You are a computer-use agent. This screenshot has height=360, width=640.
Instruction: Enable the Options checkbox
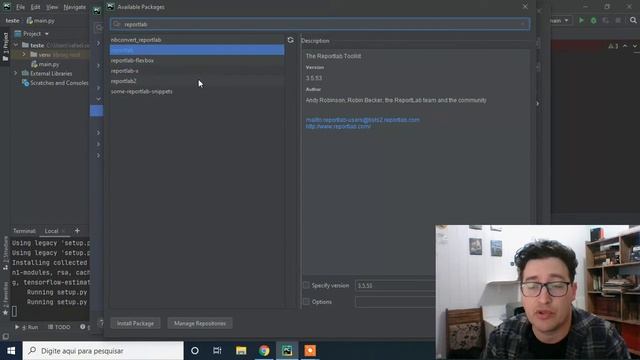click(x=306, y=302)
